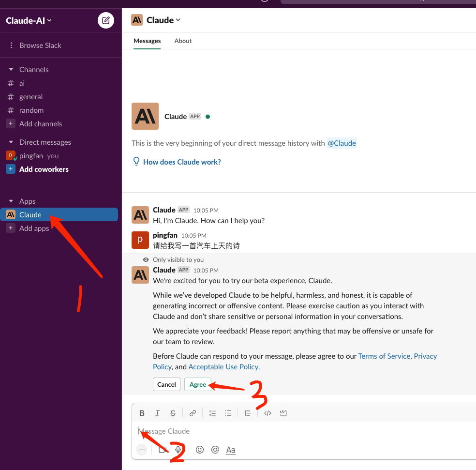The height and width of the screenshot is (470, 476).
Task: Click the plus attachment button
Action: point(142,450)
